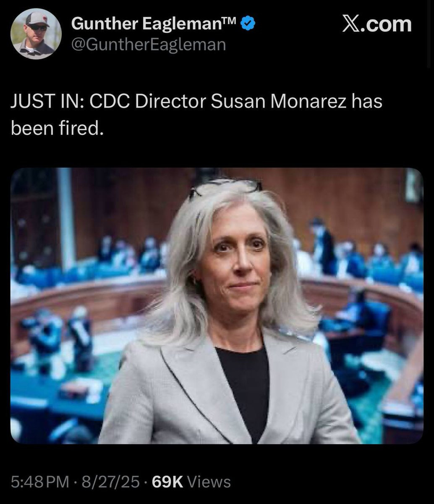The image size is (434, 504).
Task: Open the @GuntherEagleman handle link
Action: (149, 44)
